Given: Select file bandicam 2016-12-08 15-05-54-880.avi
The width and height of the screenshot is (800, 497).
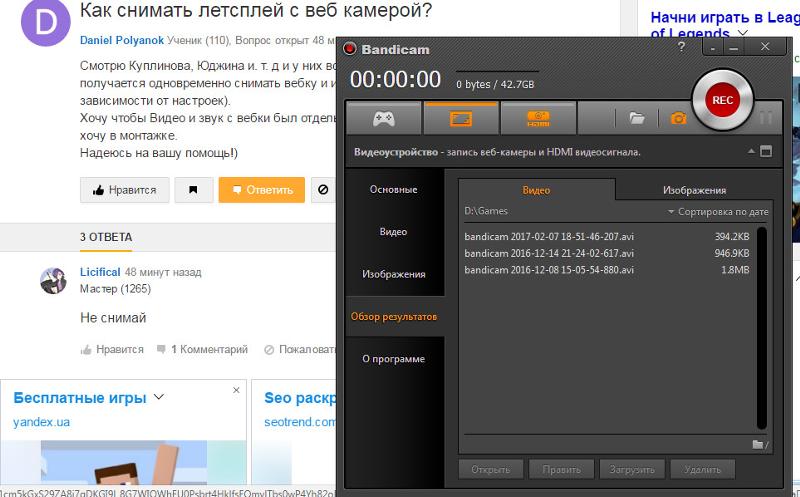Looking at the screenshot, I should tap(607, 270).
